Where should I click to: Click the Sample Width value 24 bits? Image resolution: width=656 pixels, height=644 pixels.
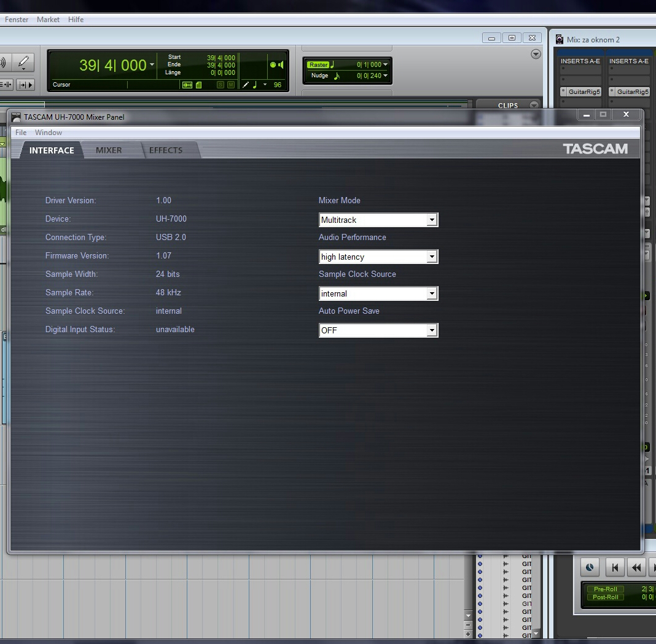click(x=168, y=274)
